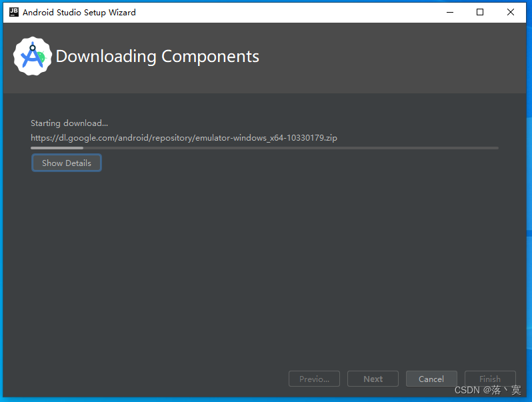Click the disabled Previous button
Image resolution: width=532 pixels, height=402 pixels.
point(314,379)
